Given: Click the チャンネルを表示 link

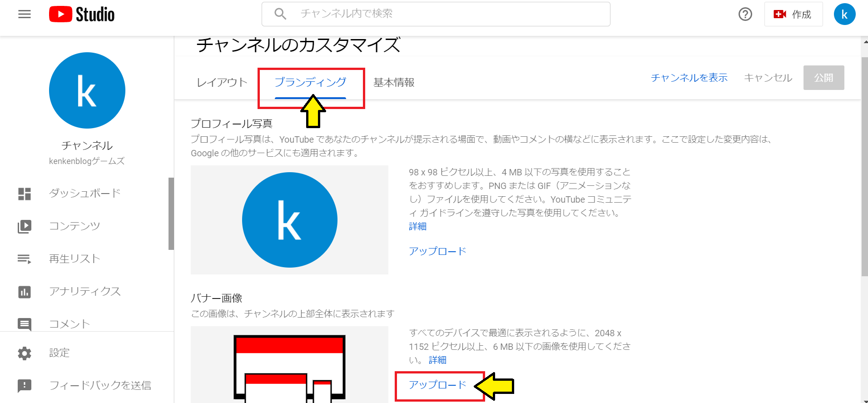Looking at the screenshot, I should [x=689, y=78].
